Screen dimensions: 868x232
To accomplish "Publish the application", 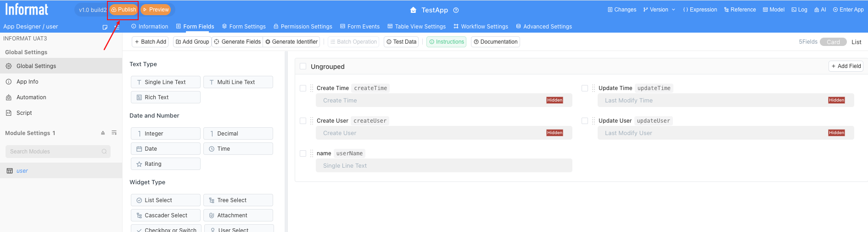I will click(x=123, y=10).
